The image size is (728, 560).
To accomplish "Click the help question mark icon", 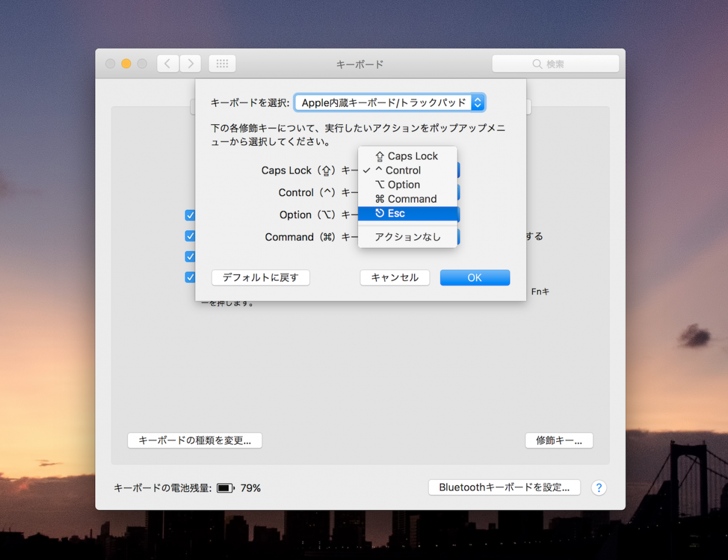I will coord(598,488).
